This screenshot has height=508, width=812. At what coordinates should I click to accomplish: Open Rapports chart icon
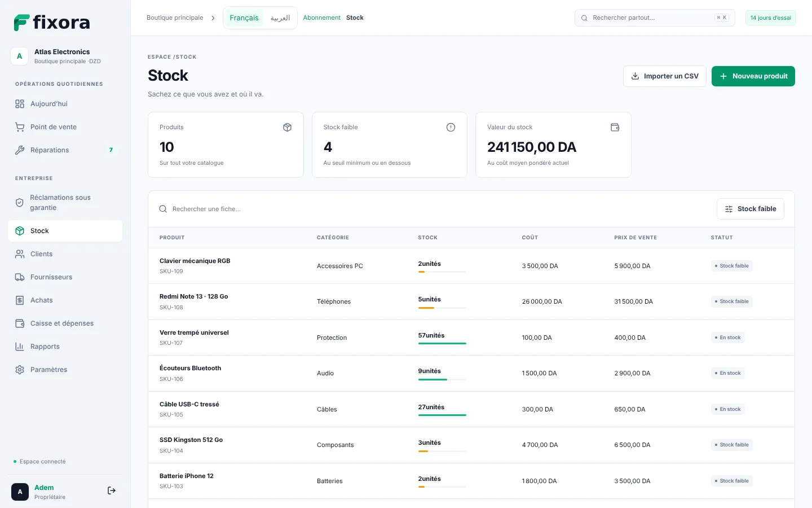[x=20, y=347]
